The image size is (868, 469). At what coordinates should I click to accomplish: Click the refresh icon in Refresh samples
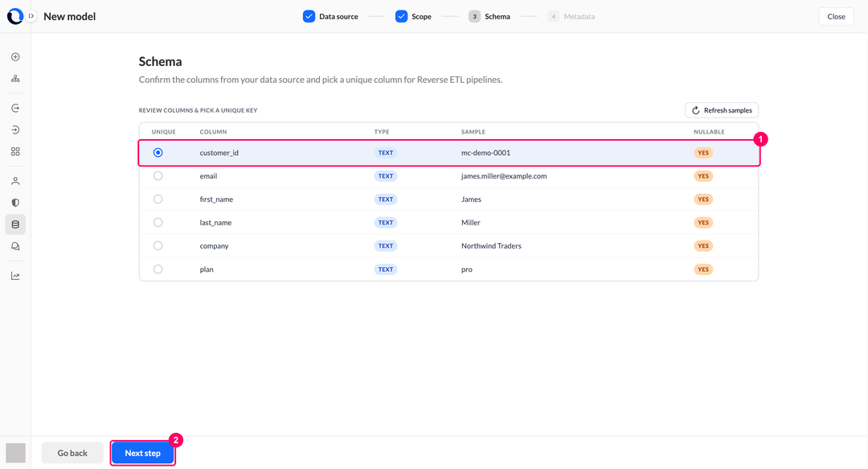coord(696,110)
